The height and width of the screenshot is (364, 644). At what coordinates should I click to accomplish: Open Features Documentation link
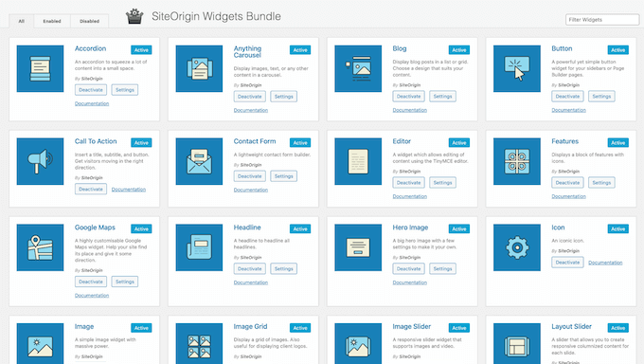click(569, 196)
